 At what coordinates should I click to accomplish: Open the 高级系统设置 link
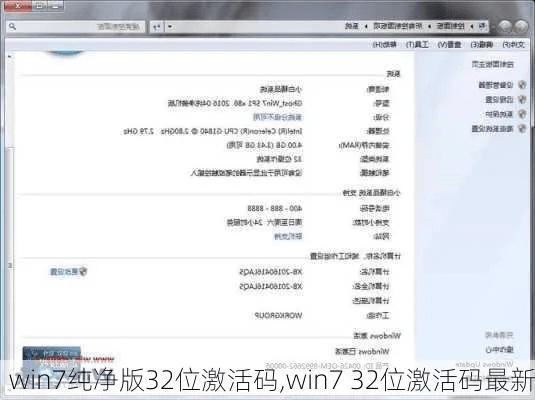pyautogui.click(x=492, y=129)
